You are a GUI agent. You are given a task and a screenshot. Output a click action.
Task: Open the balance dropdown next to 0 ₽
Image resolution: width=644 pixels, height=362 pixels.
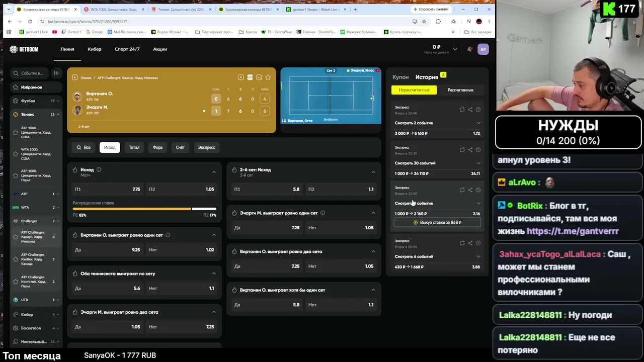[x=455, y=49]
